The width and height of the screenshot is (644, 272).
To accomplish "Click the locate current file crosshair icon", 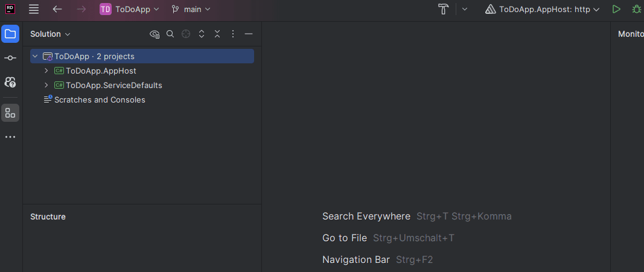I will (x=186, y=34).
